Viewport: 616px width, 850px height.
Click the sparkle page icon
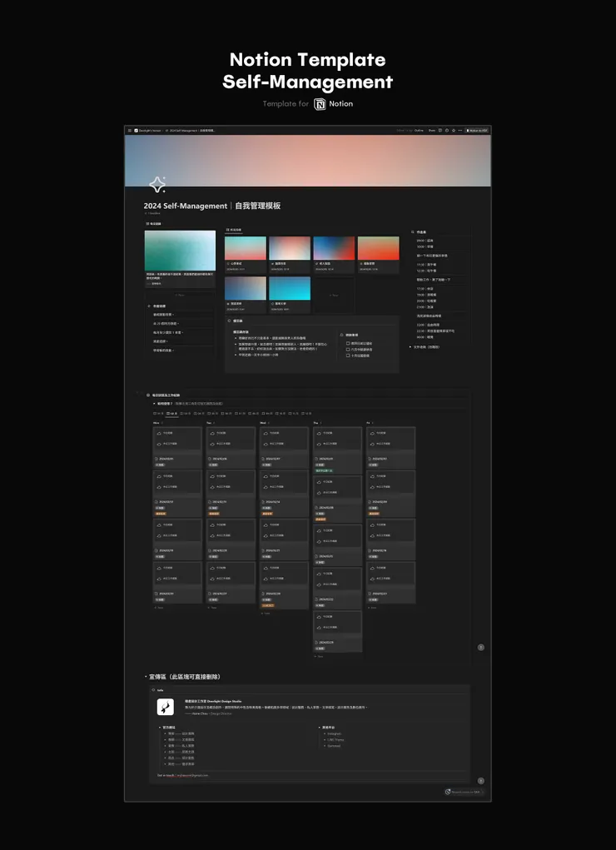coord(157,185)
